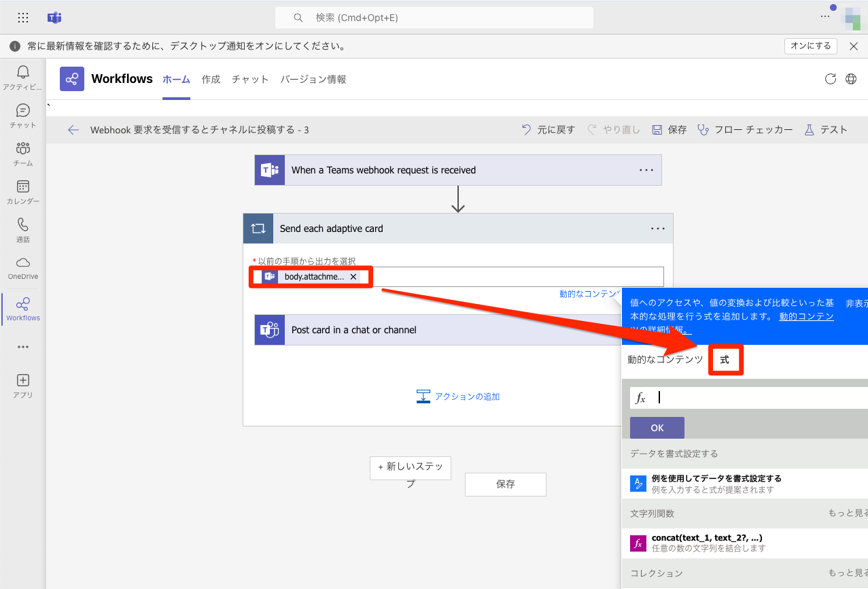Remove the body.attachments token with its X

click(x=353, y=277)
